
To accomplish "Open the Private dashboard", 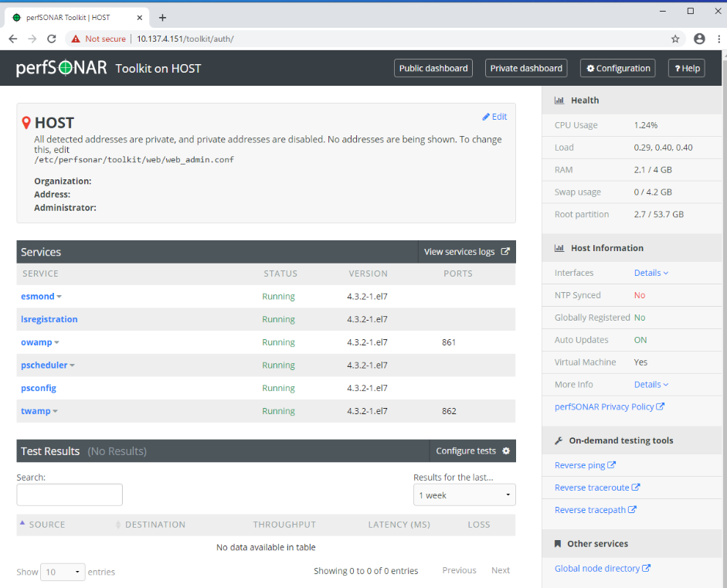I will [526, 68].
